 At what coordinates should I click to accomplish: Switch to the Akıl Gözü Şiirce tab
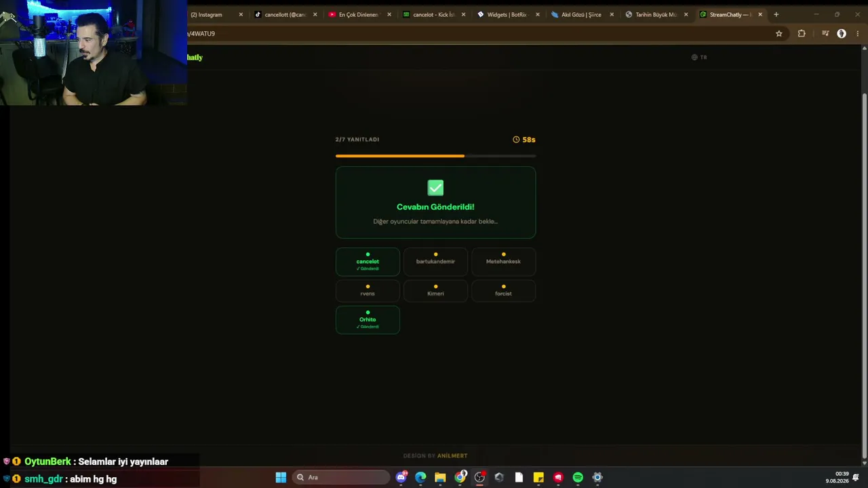pyautogui.click(x=583, y=14)
